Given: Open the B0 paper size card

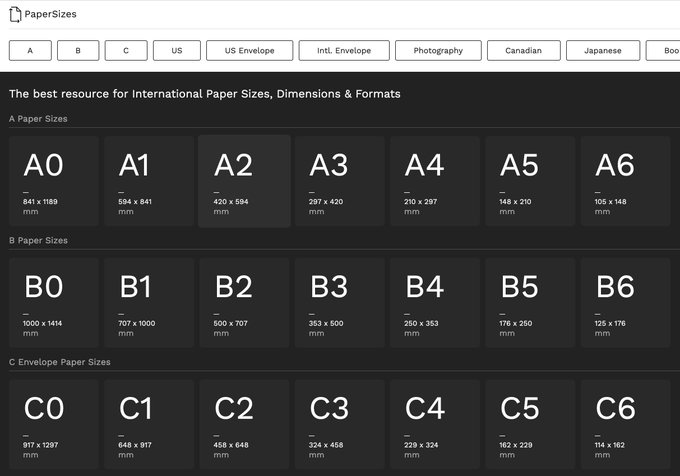Looking at the screenshot, I should (54, 303).
